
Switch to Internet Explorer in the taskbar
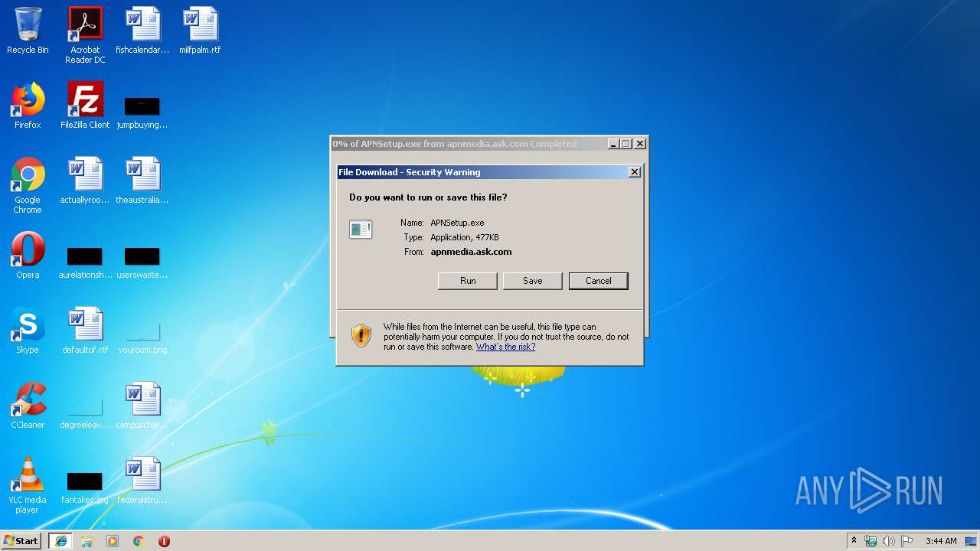point(61,541)
